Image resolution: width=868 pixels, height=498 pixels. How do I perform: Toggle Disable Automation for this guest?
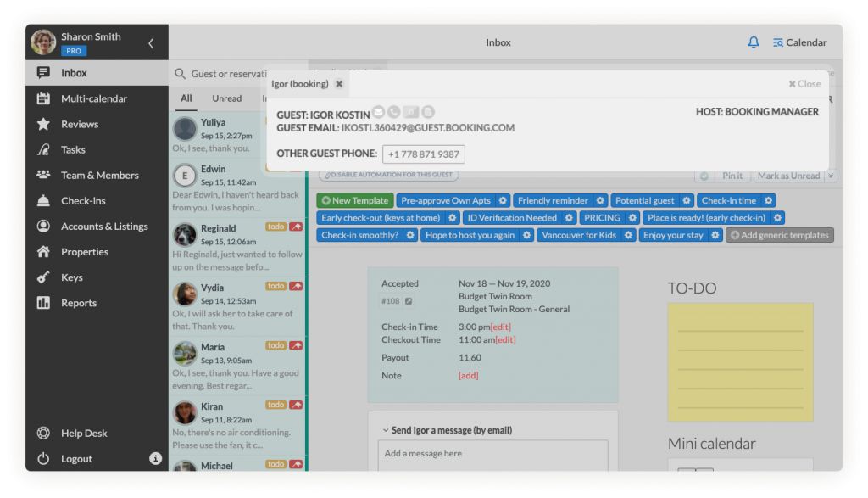point(388,176)
